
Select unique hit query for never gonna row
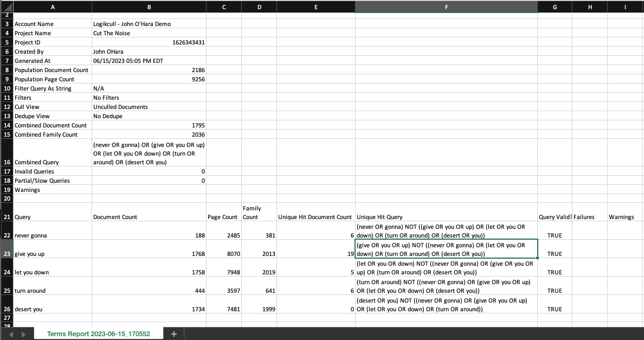point(447,231)
